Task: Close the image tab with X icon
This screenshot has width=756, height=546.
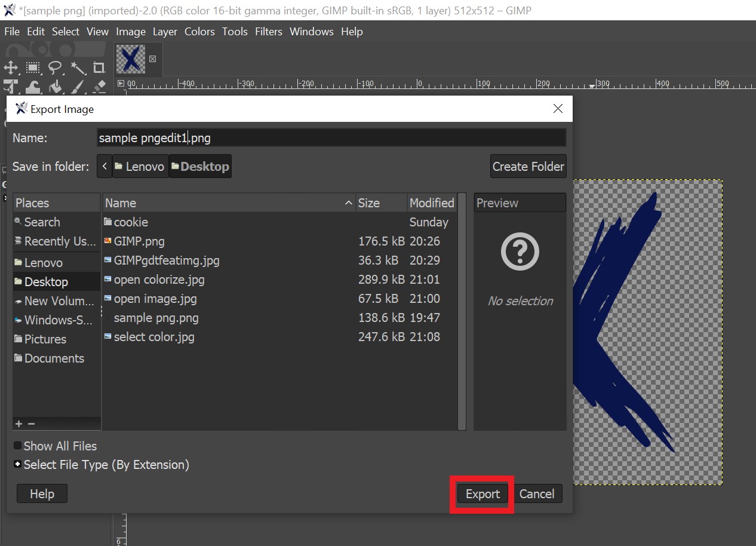Action: [152, 59]
